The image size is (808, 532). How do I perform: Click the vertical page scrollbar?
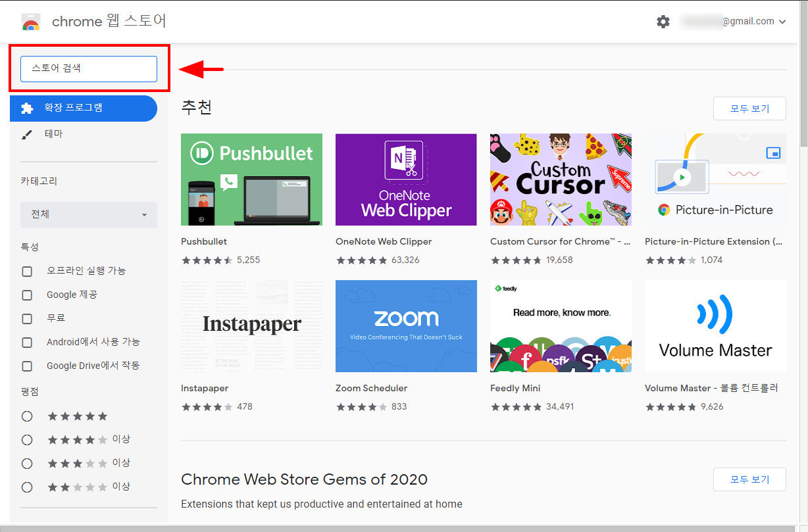click(803, 72)
